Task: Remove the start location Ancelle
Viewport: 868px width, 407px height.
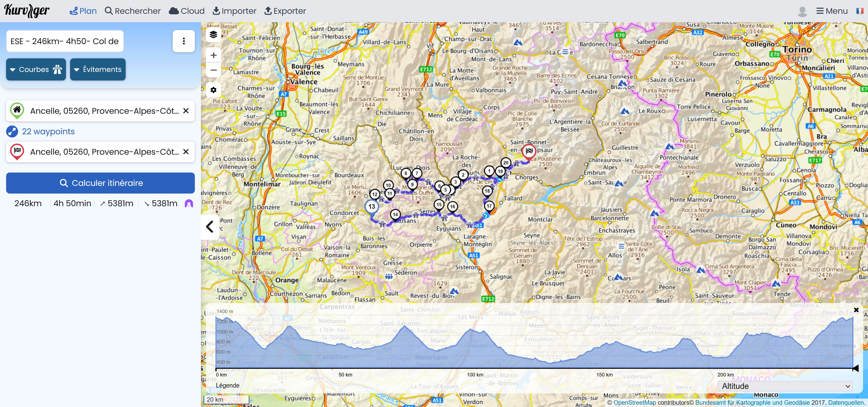Action: click(186, 111)
